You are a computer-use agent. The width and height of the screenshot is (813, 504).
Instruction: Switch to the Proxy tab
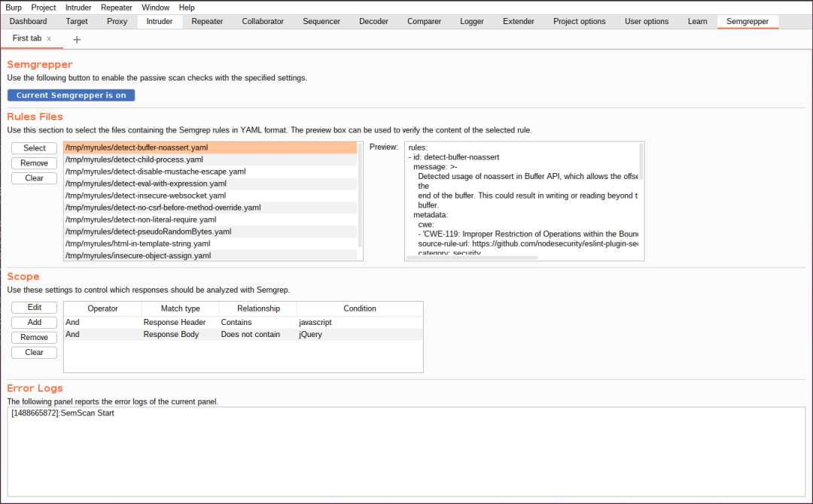(x=117, y=21)
